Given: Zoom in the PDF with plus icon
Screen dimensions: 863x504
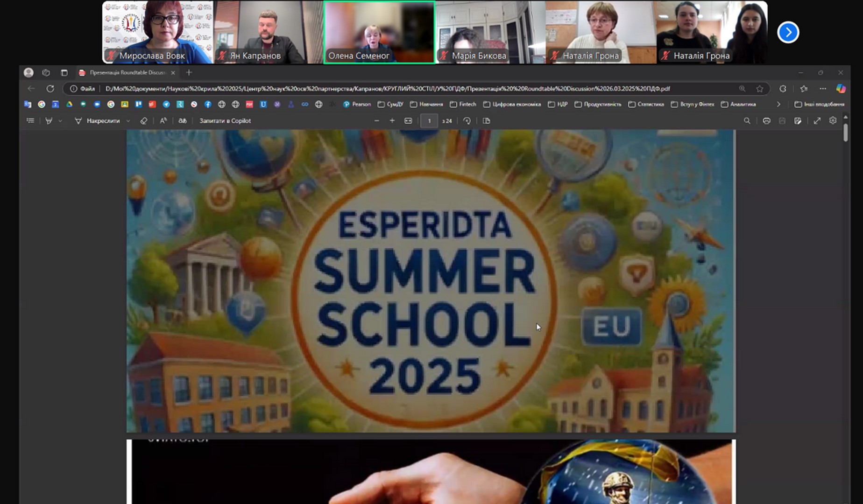Looking at the screenshot, I should (x=392, y=121).
